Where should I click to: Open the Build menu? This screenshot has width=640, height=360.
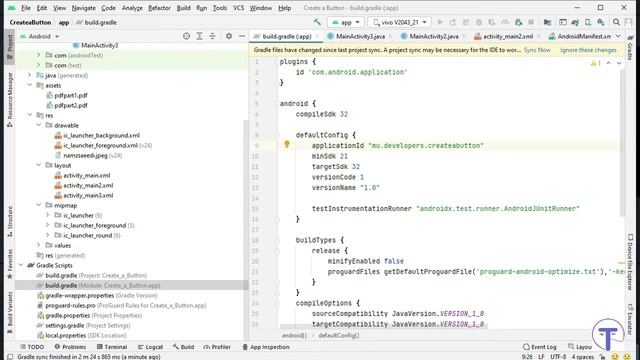(183, 8)
